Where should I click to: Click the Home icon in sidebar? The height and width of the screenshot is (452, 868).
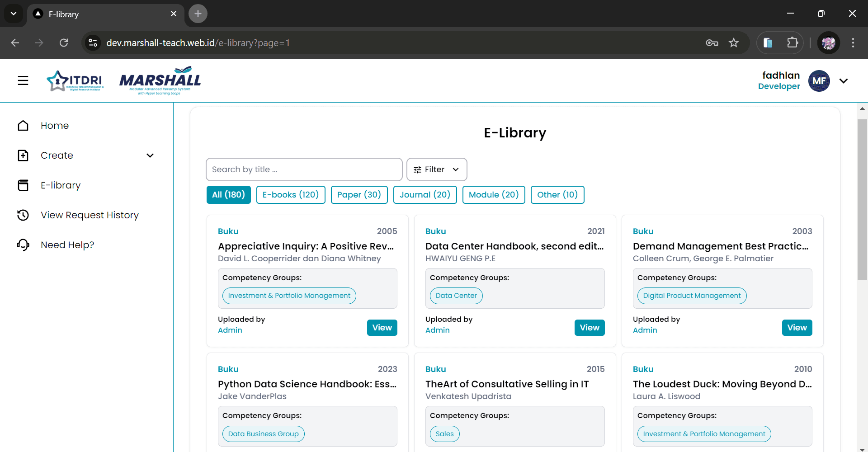(23, 126)
